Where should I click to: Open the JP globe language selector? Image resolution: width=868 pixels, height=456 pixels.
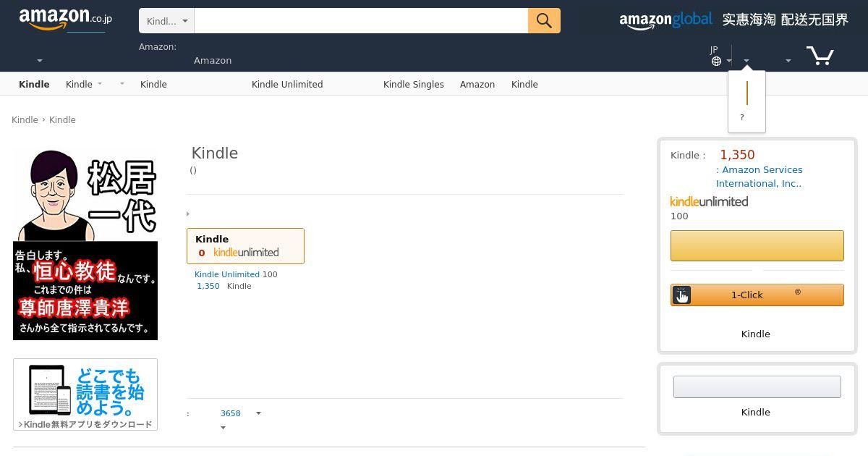pos(720,56)
